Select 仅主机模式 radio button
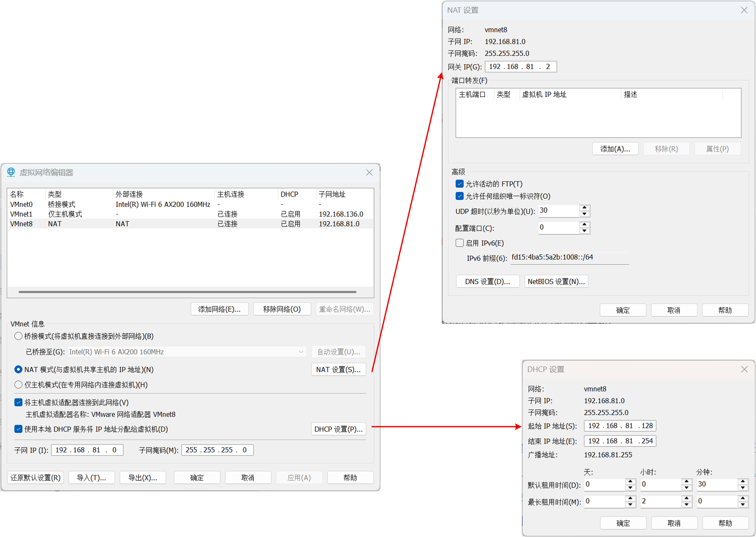The width and height of the screenshot is (756, 537). (x=18, y=385)
